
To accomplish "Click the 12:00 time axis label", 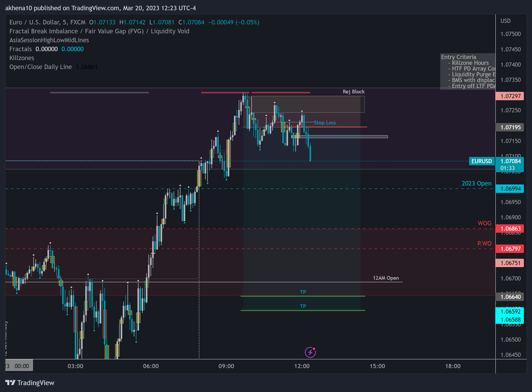I will (x=302, y=366).
